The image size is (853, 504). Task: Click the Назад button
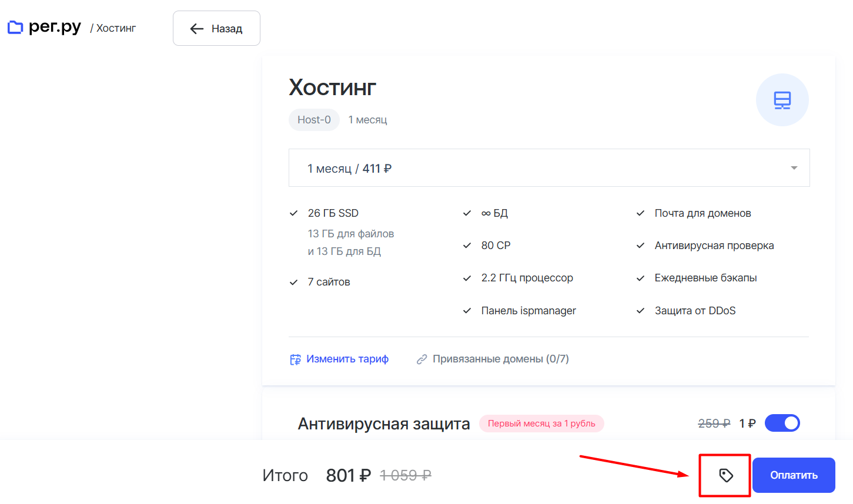coord(216,28)
